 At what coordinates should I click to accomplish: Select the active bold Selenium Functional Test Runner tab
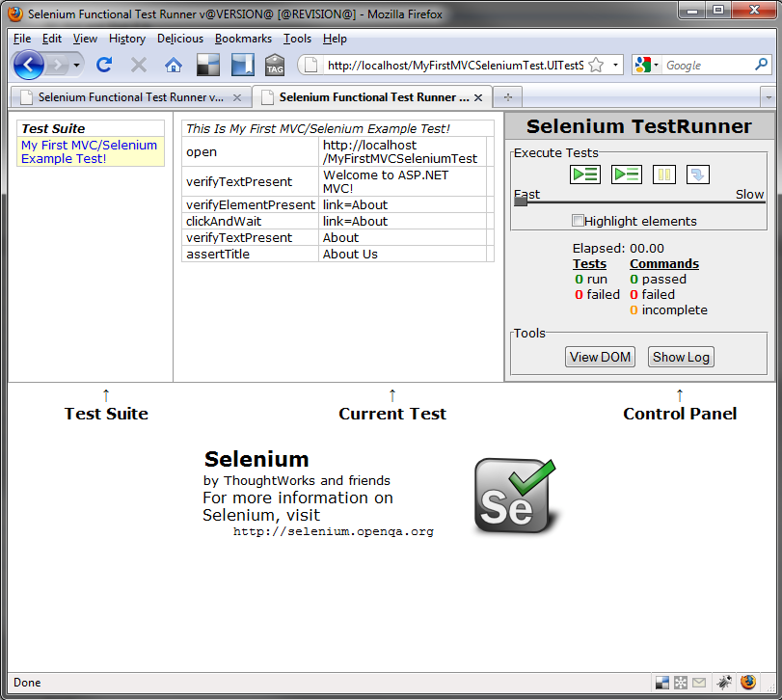coord(372,96)
